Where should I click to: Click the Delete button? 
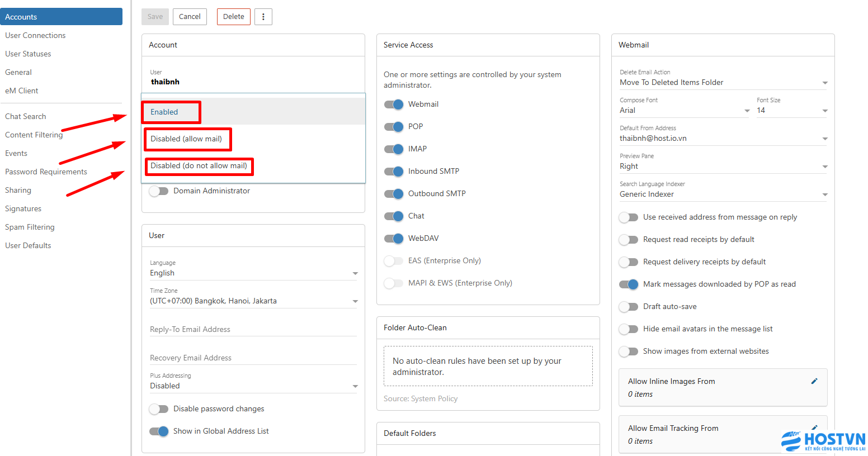click(x=233, y=17)
